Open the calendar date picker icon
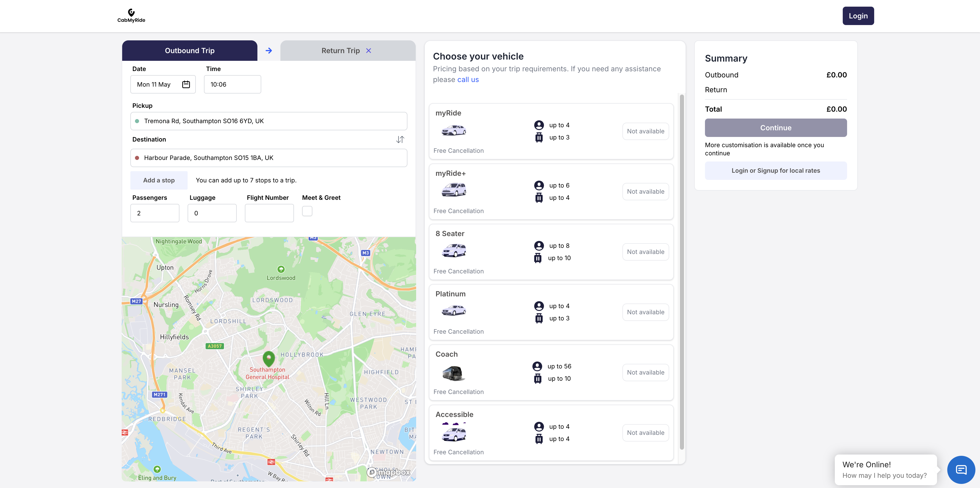This screenshot has width=980, height=488. point(186,84)
